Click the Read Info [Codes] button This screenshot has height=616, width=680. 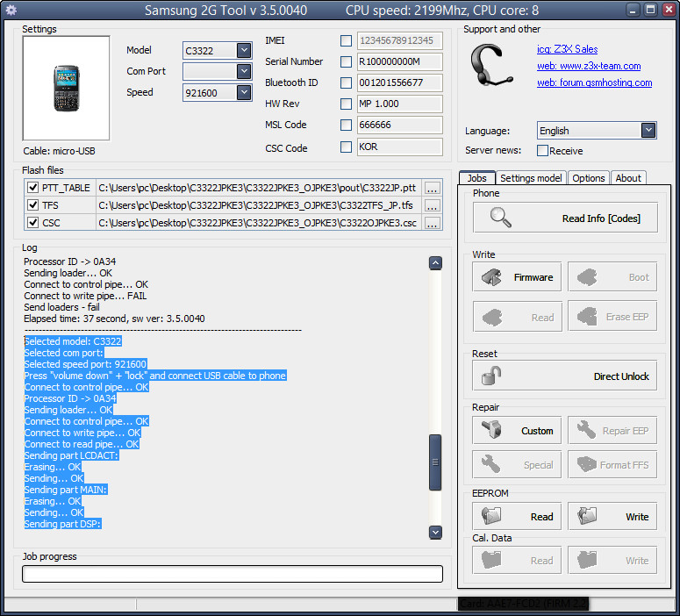[x=565, y=218]
